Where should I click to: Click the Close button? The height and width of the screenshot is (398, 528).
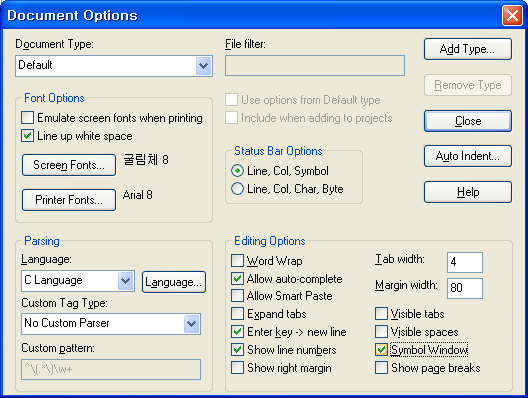468,121
